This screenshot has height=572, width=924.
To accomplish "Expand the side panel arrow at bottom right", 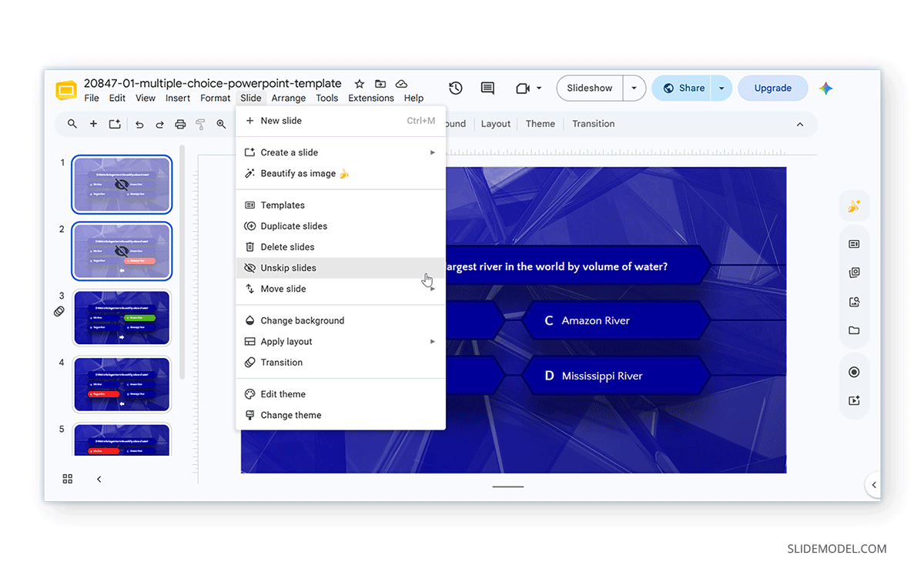I will pos(874,485).
